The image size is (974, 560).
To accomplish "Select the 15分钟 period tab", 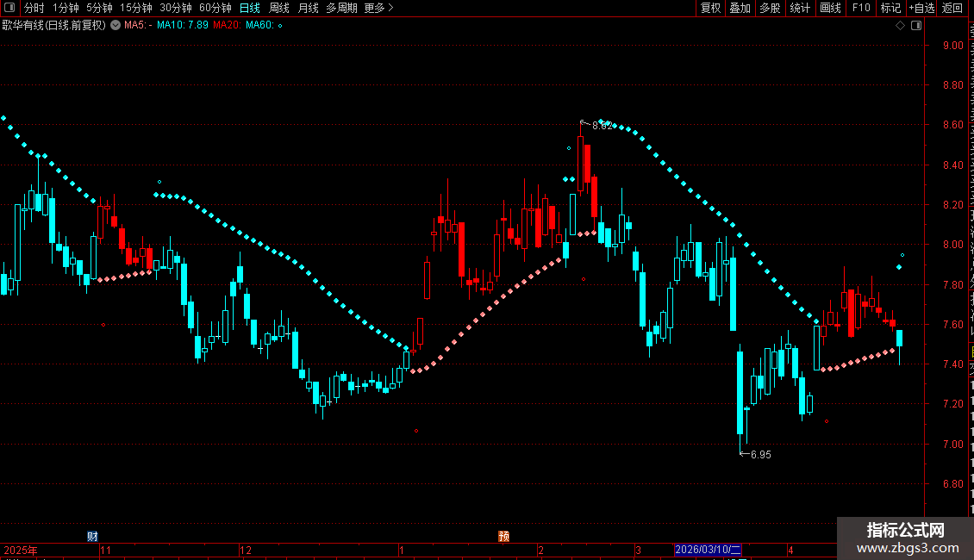I will pos(136,8).
